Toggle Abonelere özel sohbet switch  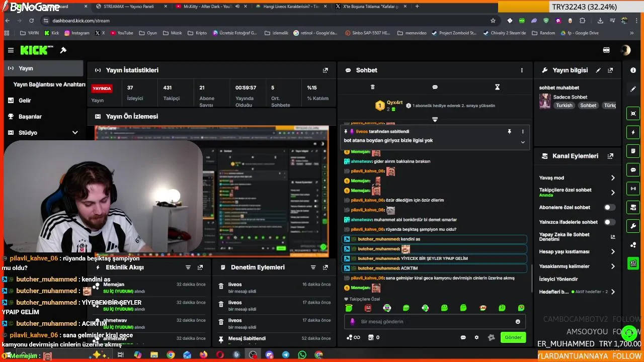(x=609, y=207)
